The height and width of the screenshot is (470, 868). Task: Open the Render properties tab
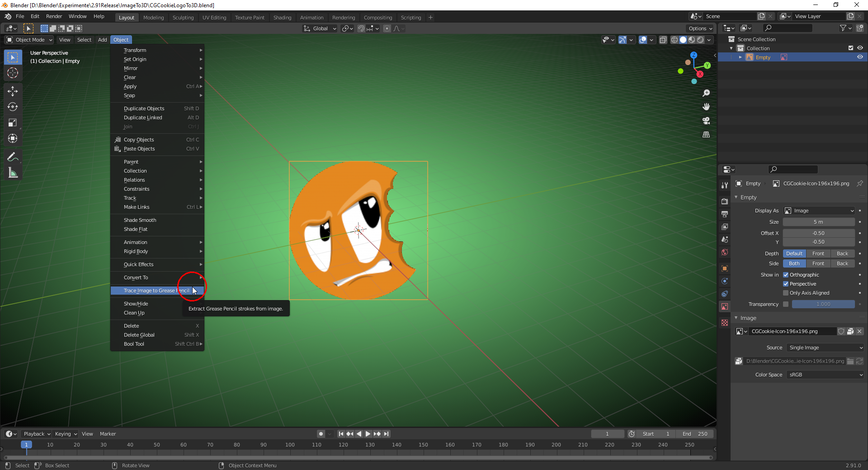coord(725,201)
